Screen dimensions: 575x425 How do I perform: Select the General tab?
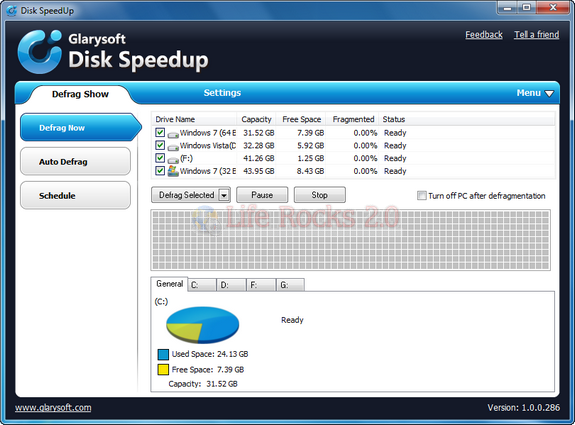169,284
